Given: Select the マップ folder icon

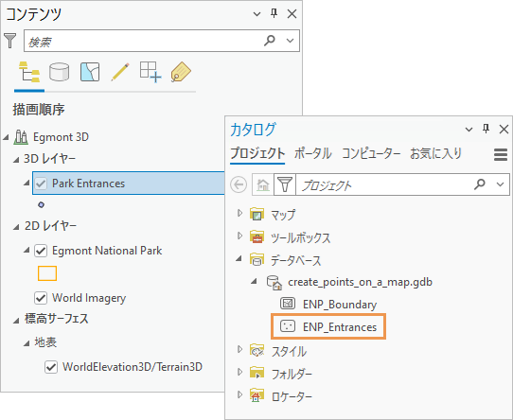Looking at the screenshot, I should click(256, 214).
